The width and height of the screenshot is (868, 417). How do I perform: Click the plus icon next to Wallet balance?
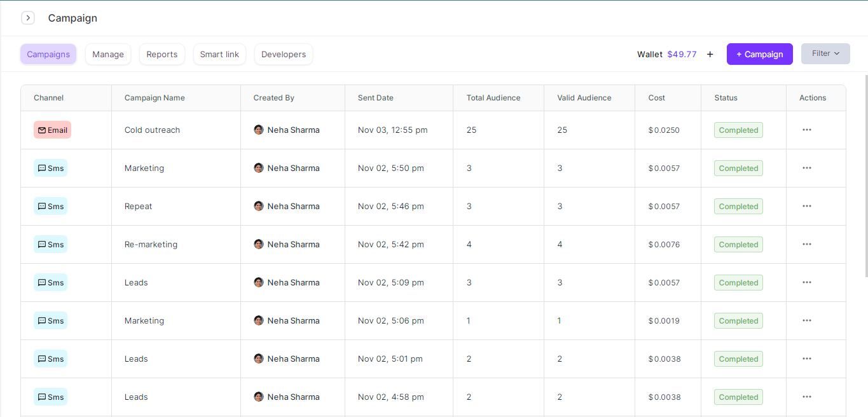pyautogui.click(x=710, y=54)
